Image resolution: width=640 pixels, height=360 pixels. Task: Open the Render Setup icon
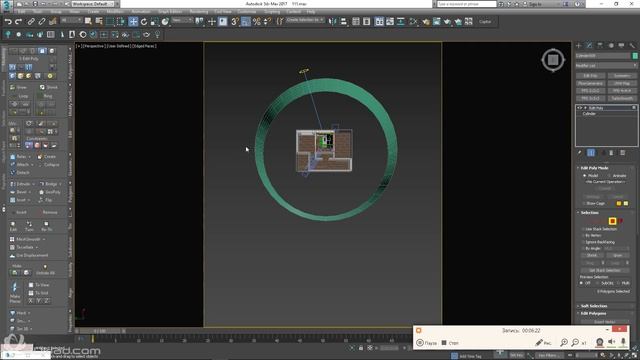[x=426, y=22]
